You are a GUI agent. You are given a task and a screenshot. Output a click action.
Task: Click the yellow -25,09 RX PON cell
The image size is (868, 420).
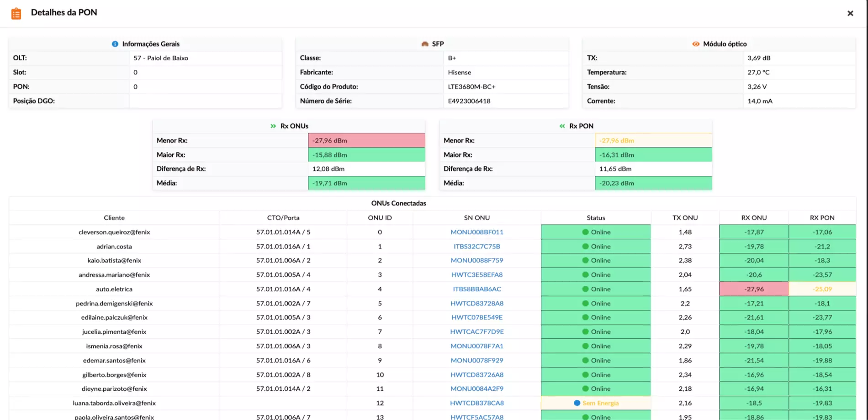822,289
